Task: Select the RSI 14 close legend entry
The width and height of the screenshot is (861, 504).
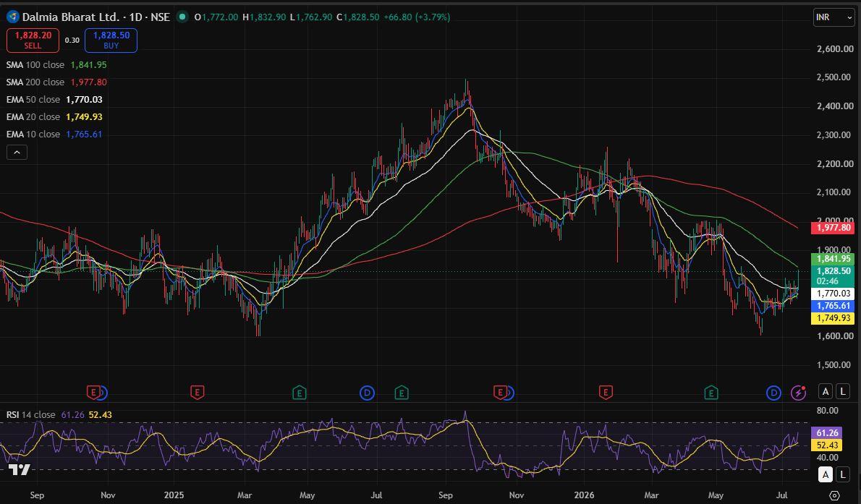Action: click(59, 414)
